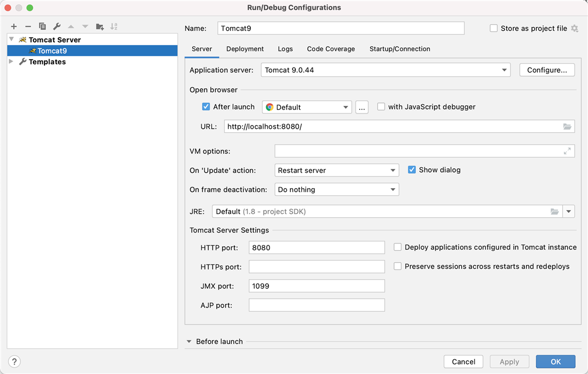588x374 pixels.
Task: Browse JRE path with folder icon
Action: click(x=555, y=211)
